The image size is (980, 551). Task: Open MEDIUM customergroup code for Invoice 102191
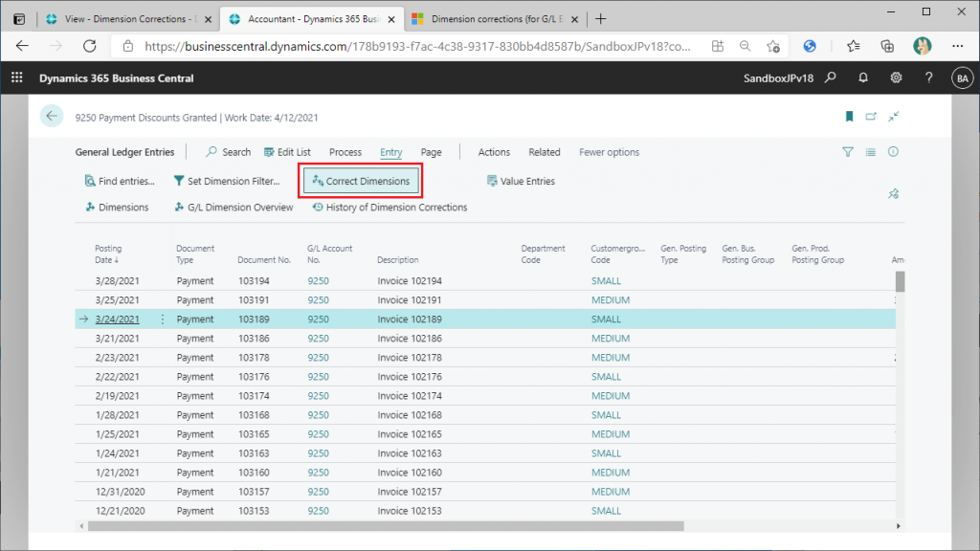click(x=610, y=299)
